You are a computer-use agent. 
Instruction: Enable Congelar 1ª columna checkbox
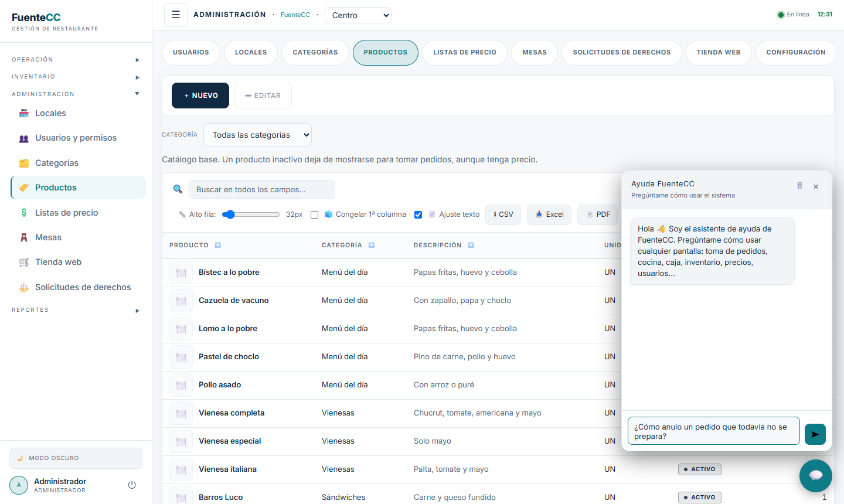[314, 214]
